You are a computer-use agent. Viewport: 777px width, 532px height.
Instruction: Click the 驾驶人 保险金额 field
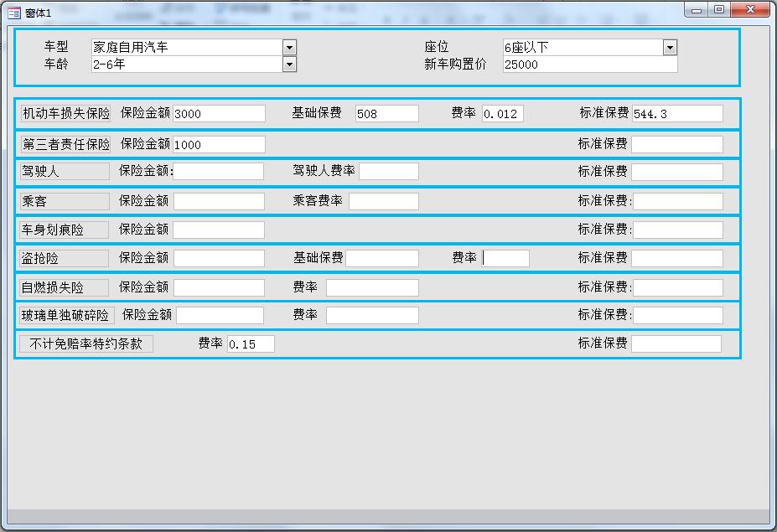pos(218,172)
